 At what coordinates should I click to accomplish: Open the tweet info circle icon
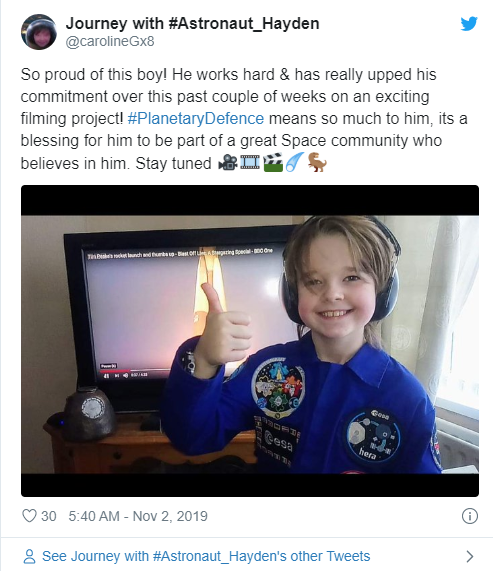(470, 516)
